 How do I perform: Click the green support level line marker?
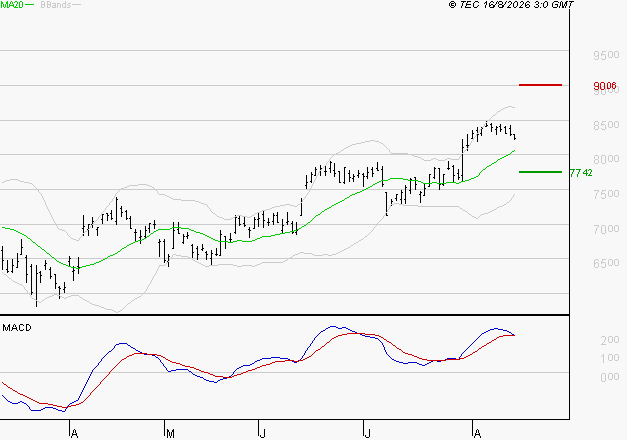[540, 172]
